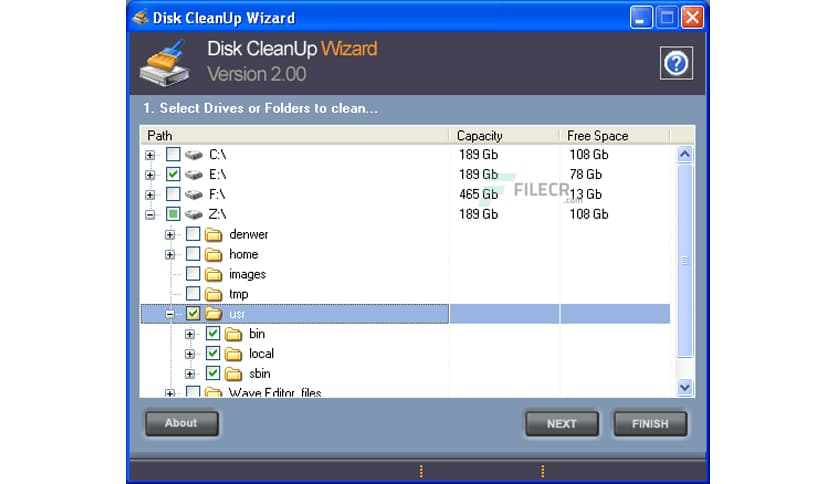The width and height of the screenshot is (836, 484).
Task: Uncheck the sbin folder checkbox
Action: [x=213, y=373]
